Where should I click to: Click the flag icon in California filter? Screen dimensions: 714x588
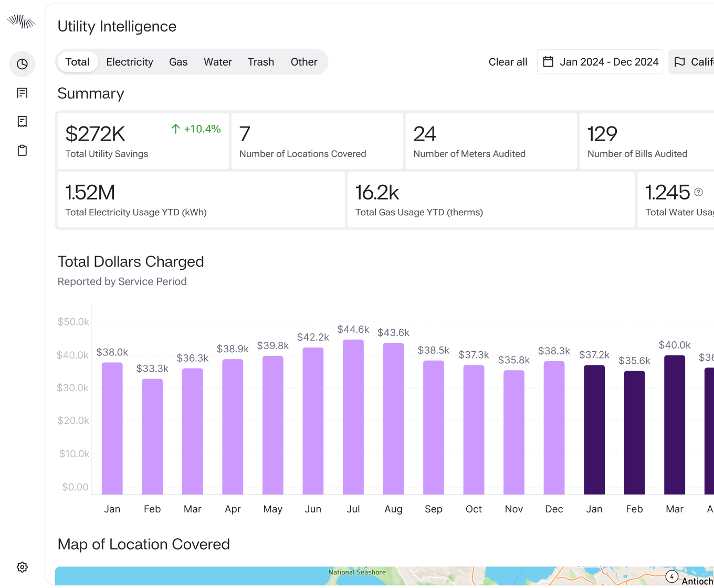[679, 62]
